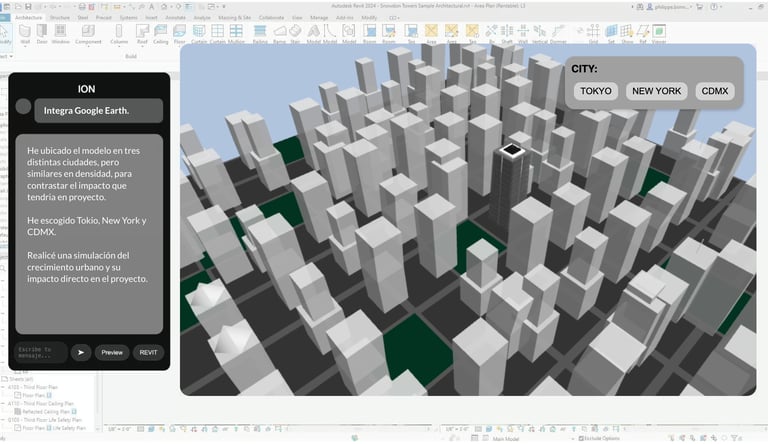The height and width of the screenshot is (444, 768).
Task: Open the Help question mark icon
Action: pyautogui.click(x=714, y=7)
